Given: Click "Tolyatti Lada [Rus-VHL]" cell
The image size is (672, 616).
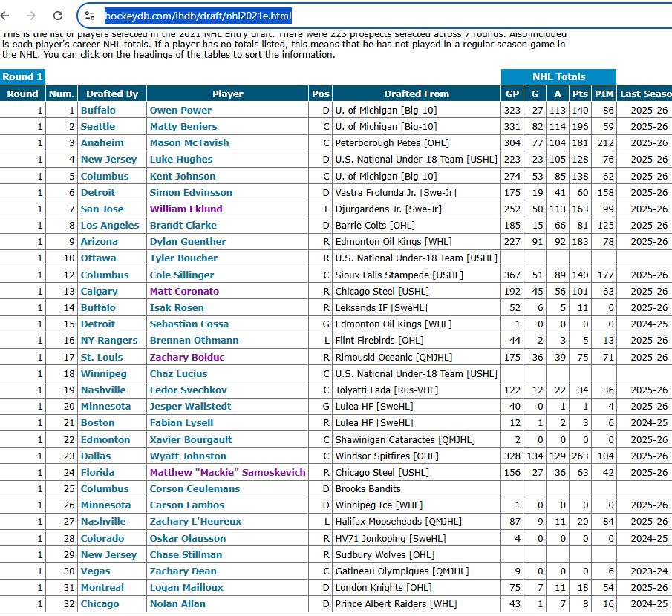Looking at the screenshot, I should pos(417,390).
